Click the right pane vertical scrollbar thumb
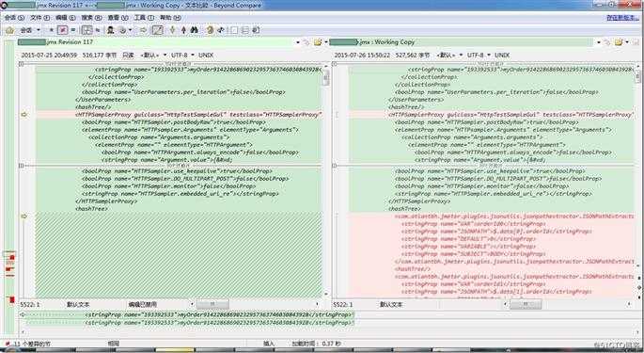This screenshot has height=353, width=644. click(638, 76)
